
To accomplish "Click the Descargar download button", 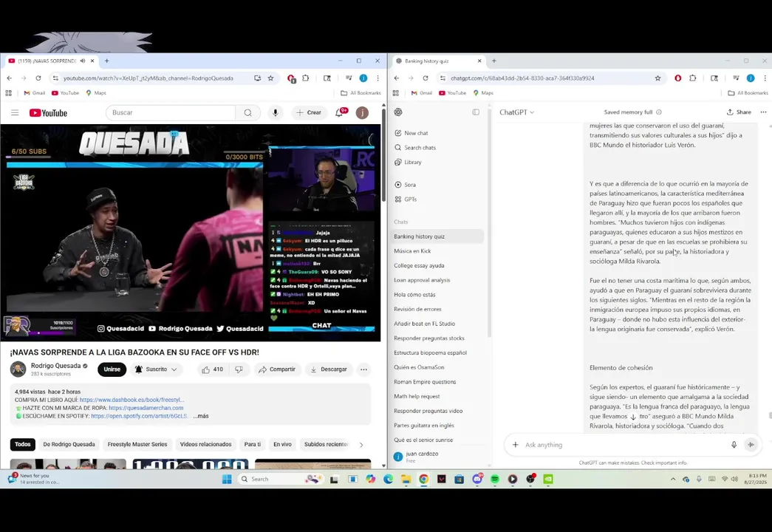I will pyautogui.click(x=329, y=369).
